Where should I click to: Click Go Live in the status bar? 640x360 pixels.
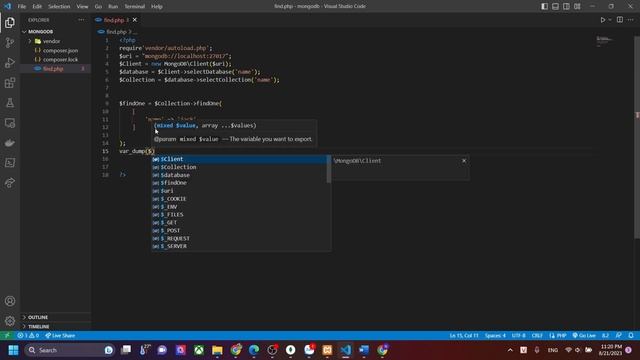[x=584, y=336]
